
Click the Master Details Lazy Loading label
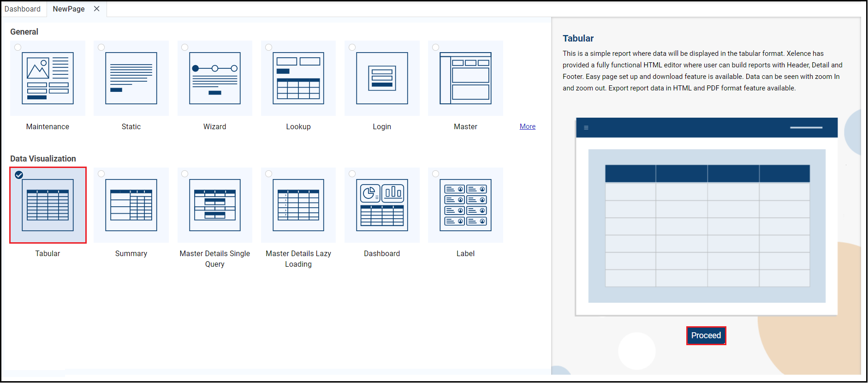point(298,259)
